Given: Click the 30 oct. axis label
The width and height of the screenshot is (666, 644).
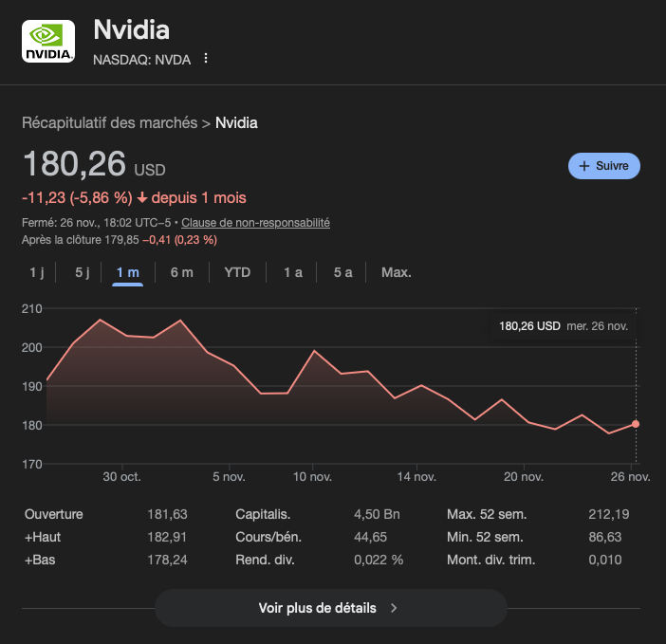Looking at the screenshot, I should 121,477.
